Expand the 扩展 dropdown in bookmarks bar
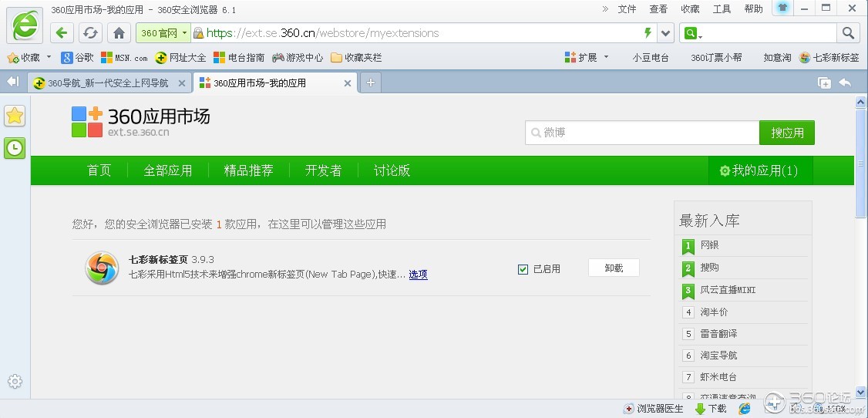Screen dimensions: 868x418 (606, 57)
